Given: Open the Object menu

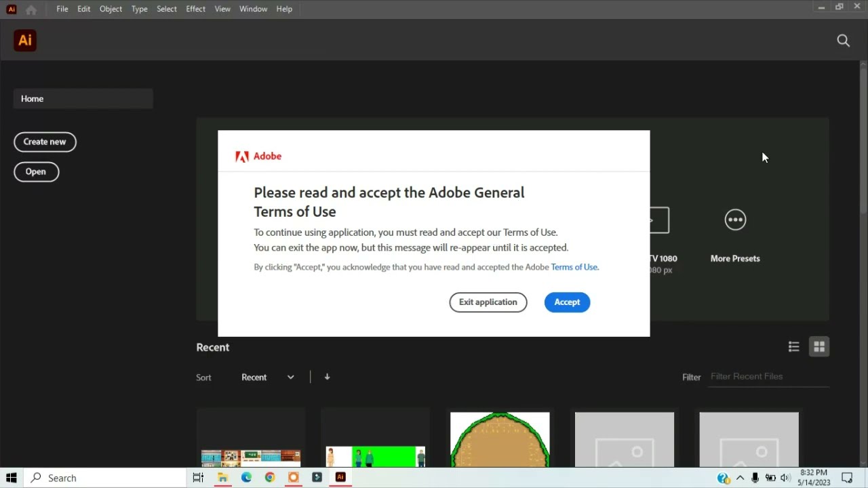Looking at the screenshot, I should point(111,9).
